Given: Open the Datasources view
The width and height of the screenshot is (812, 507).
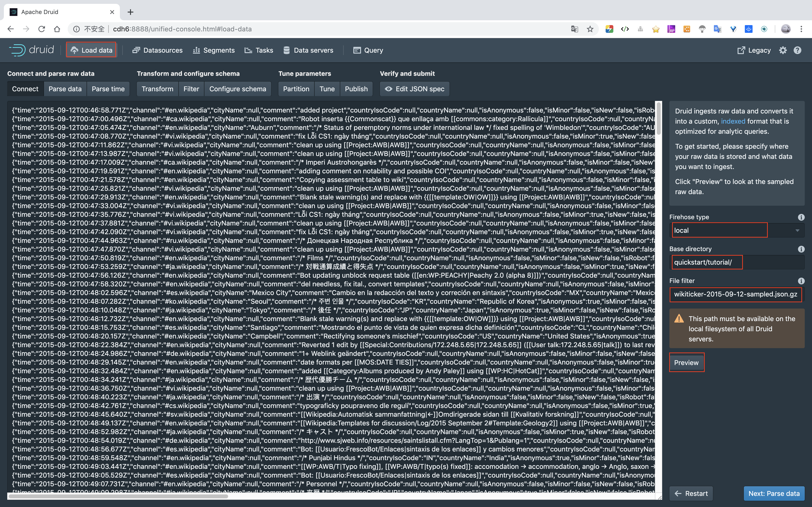Looking at the screenshot, I should [157, 50].
